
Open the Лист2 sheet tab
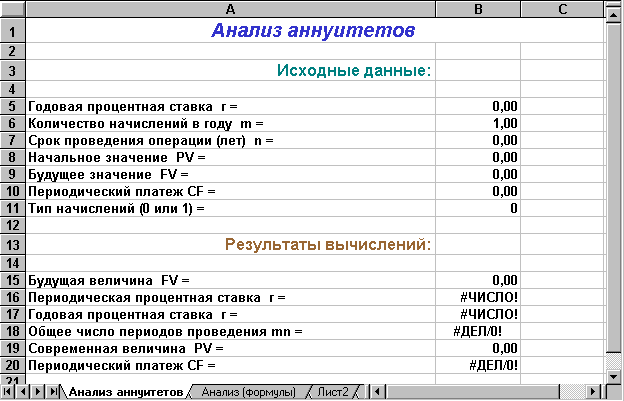coord(331,392)
